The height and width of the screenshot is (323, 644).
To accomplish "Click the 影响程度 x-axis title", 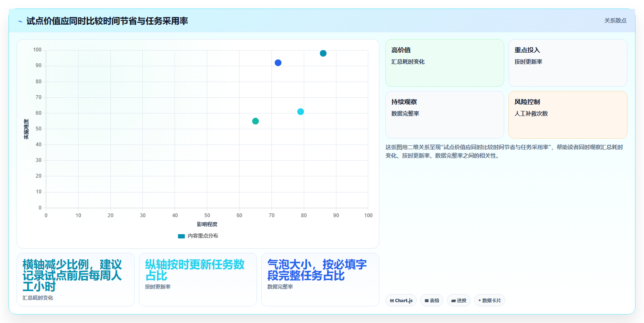I will click(207, 224).
